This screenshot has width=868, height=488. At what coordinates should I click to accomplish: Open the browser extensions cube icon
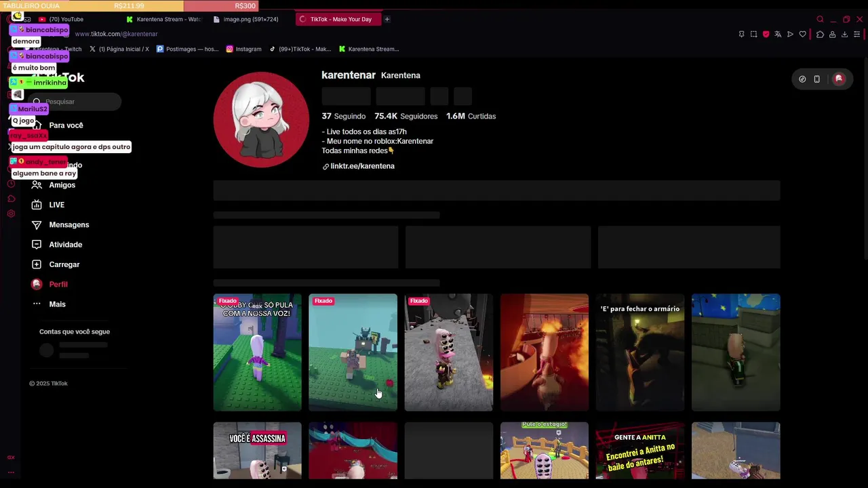[820, 34]
